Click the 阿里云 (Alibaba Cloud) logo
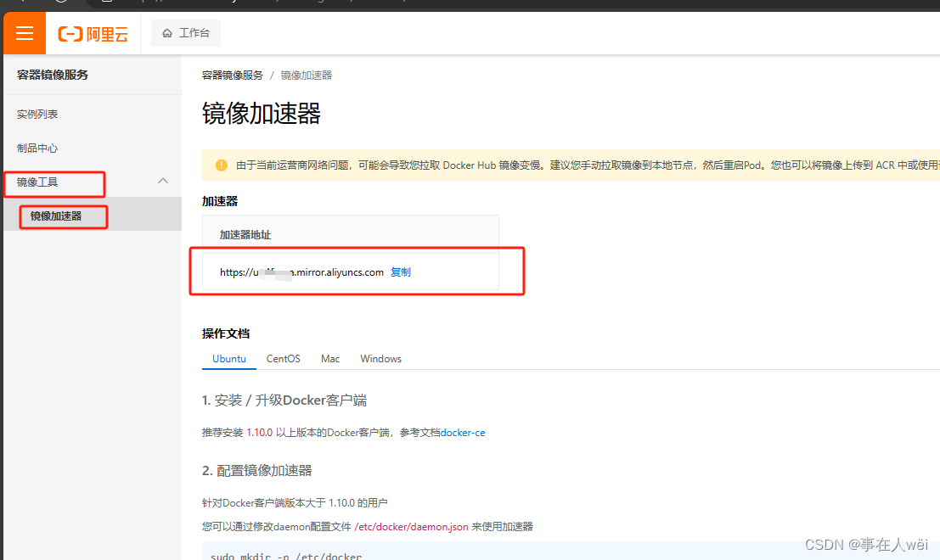940x560 pixels. [93, 33]
